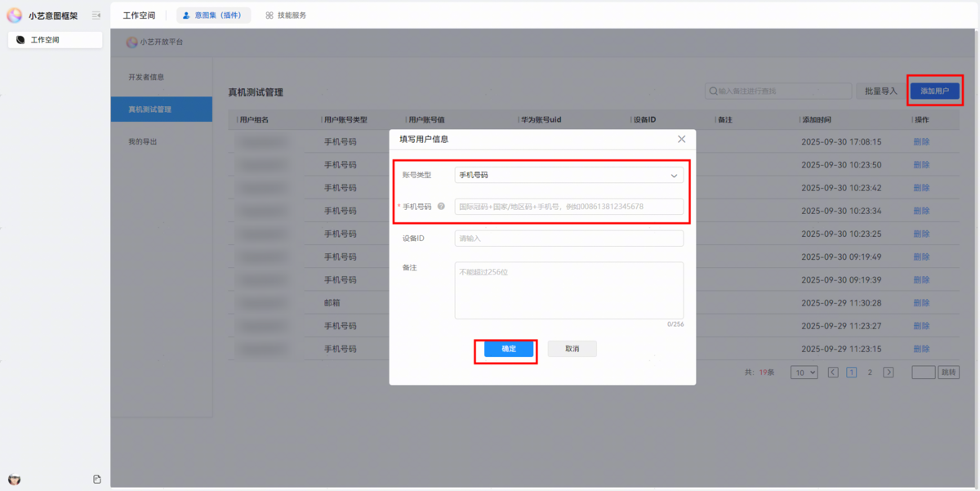The image size is (980, 491).
Task: Open 开发者信息 in the side menu
Action: click(x=146, y=77)
